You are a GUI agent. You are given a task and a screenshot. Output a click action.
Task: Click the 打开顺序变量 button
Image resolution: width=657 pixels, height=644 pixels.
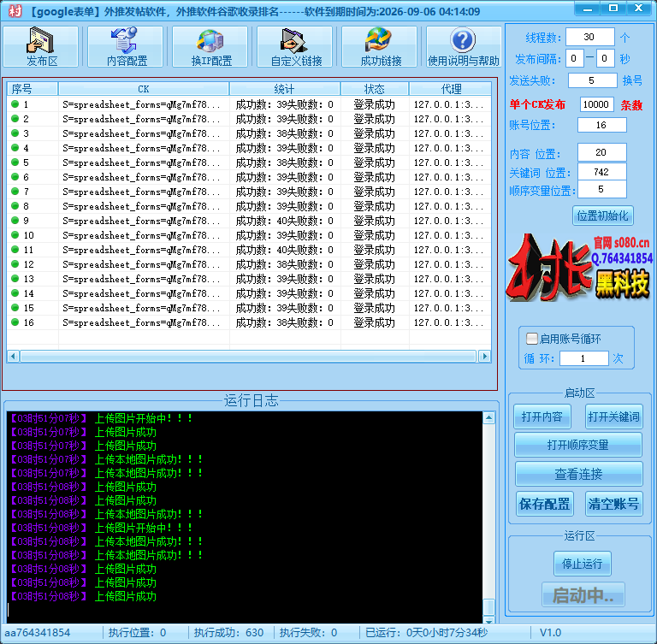[x=578, y=445]
